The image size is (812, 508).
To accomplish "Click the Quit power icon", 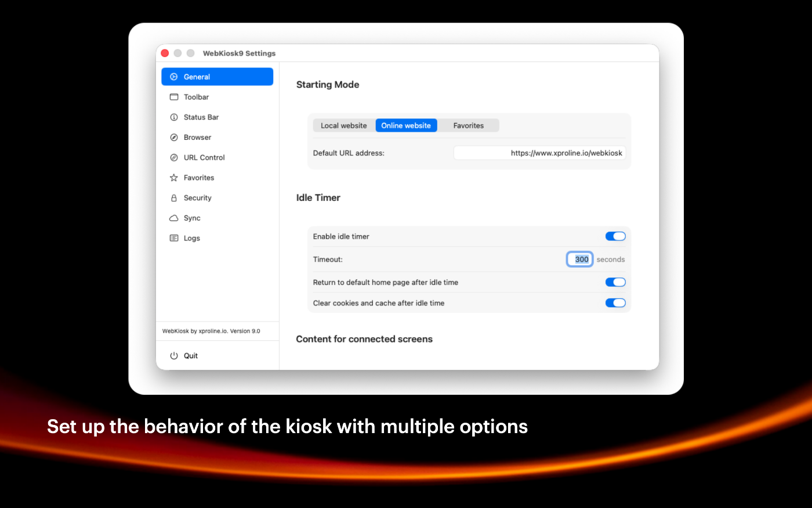I will point(174,356).
